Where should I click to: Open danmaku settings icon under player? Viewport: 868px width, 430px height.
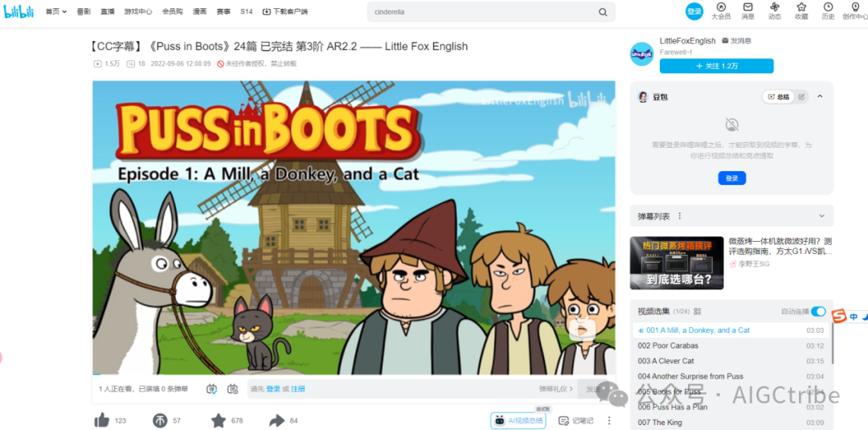click(x=232, y=389)
